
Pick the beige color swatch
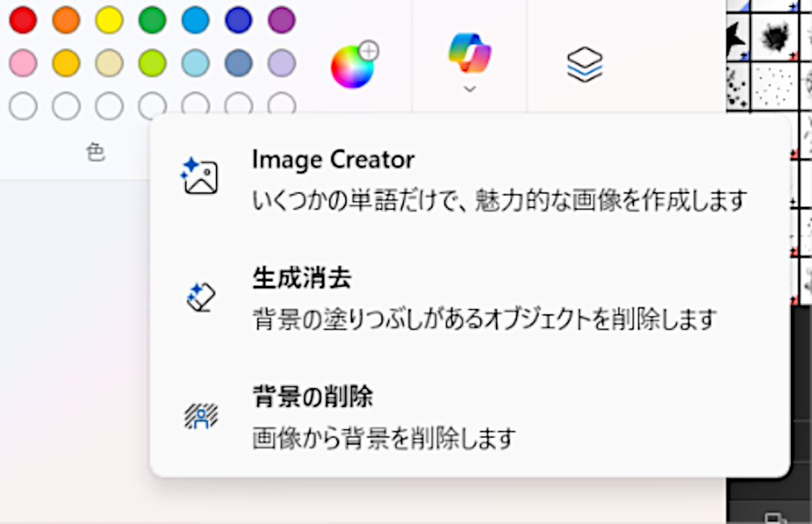pyautogui.click(x=109, y=63)
